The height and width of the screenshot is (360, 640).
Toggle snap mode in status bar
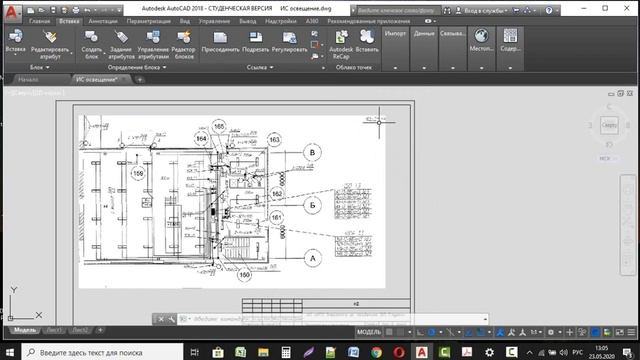pos(400,332)
